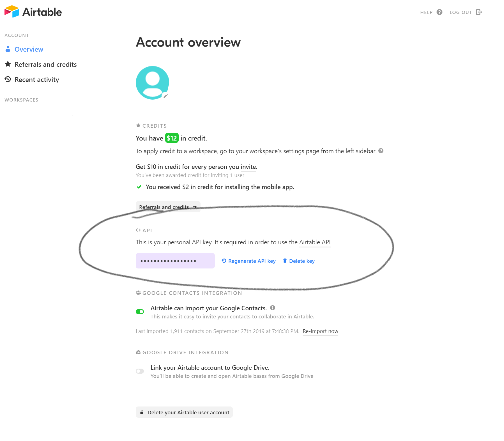
Task: Click the WORKSPACES sidebar heading
Action: point(21,100)
